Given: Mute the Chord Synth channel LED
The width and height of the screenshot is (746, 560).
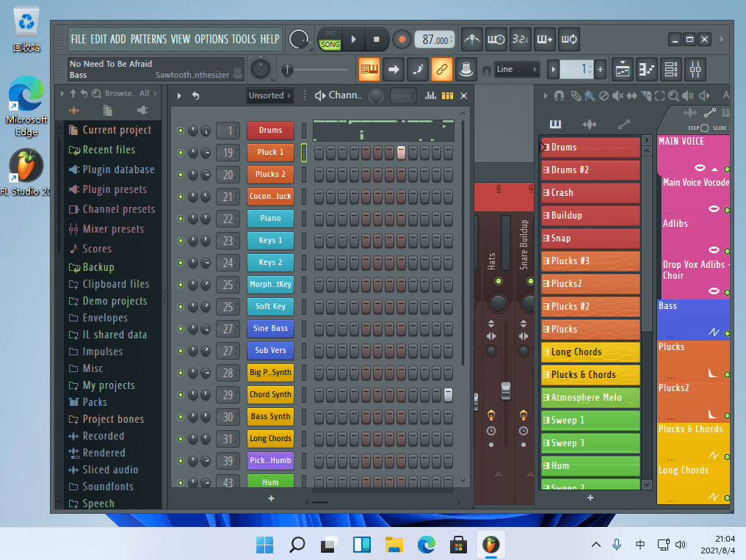Looking at the screenshot, I should tap(181, 395).
